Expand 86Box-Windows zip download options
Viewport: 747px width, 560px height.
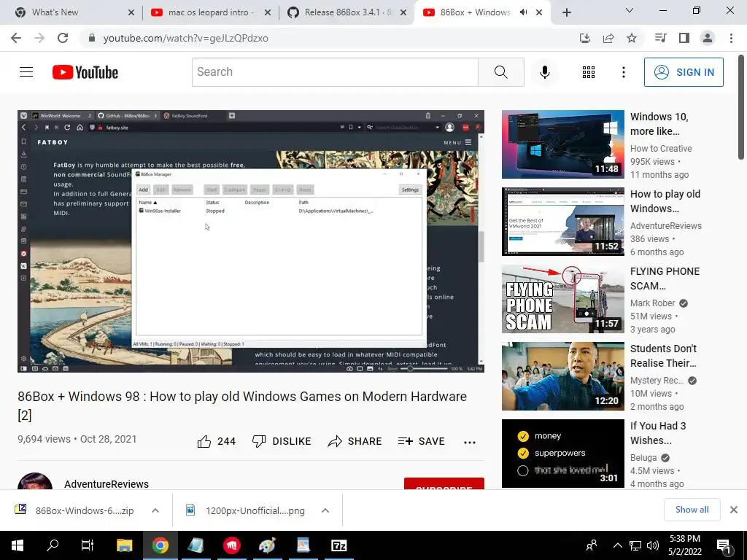click(155, 510)
